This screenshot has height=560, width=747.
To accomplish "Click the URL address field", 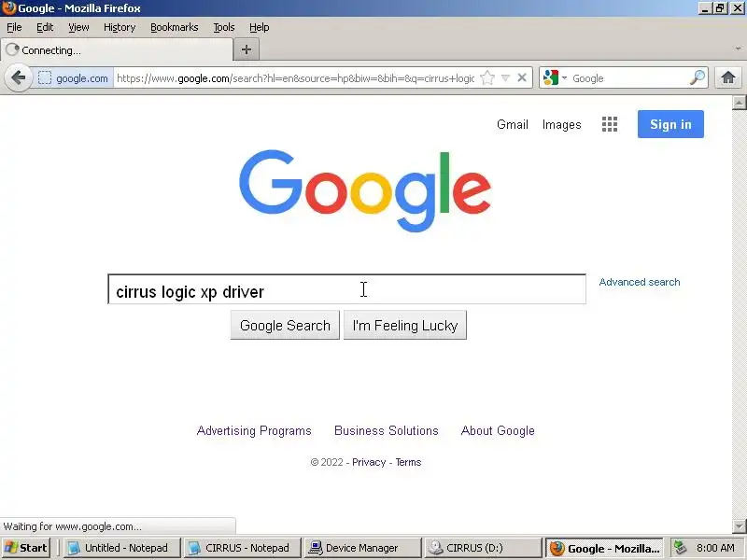I will coord(295,78).
